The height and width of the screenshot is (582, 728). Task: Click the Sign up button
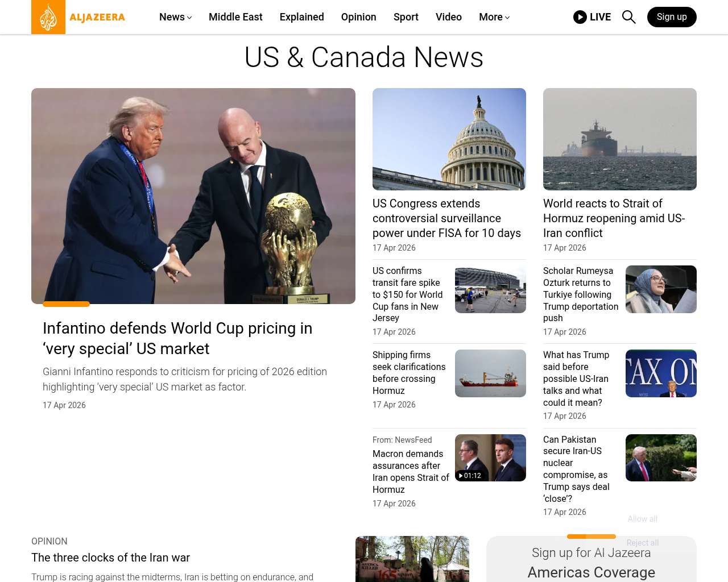(x=672, y=17)
